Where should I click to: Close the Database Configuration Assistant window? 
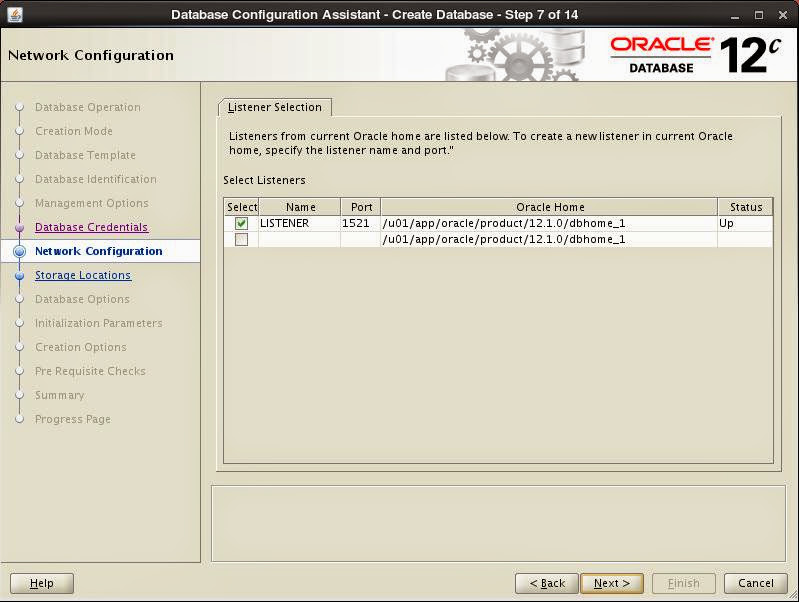[x=783, y=15]
